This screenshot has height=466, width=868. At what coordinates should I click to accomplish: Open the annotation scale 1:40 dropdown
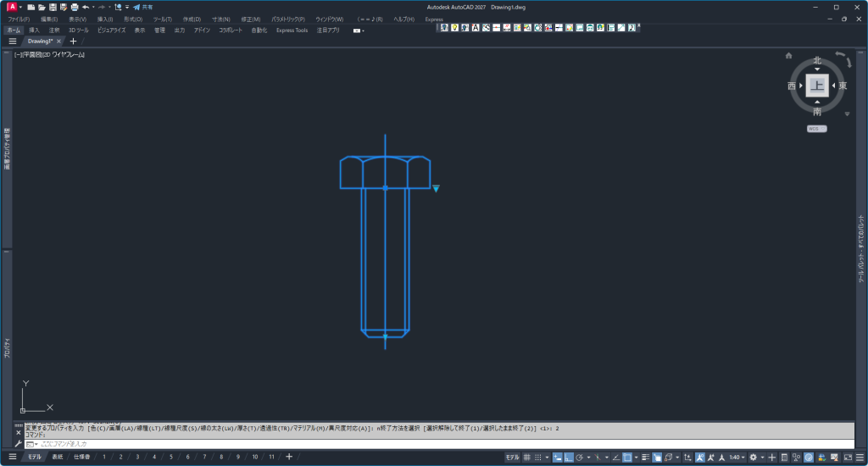click(737, 457)
